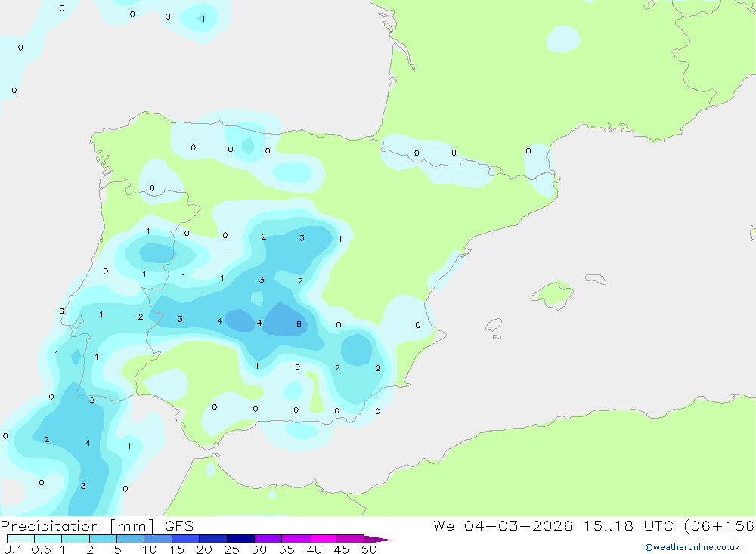
Task: Click the "Precipitation [mm]" title text
Action: pos(78,526)
